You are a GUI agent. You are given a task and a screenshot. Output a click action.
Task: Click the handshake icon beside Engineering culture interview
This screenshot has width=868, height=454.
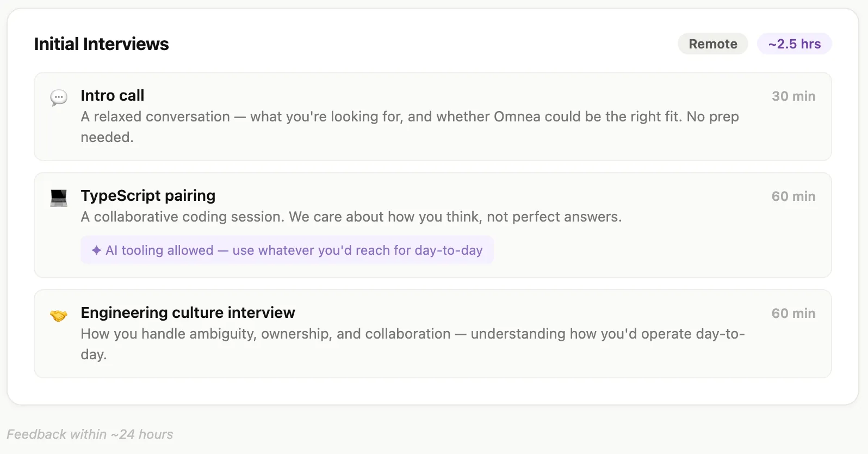point(59,315)
